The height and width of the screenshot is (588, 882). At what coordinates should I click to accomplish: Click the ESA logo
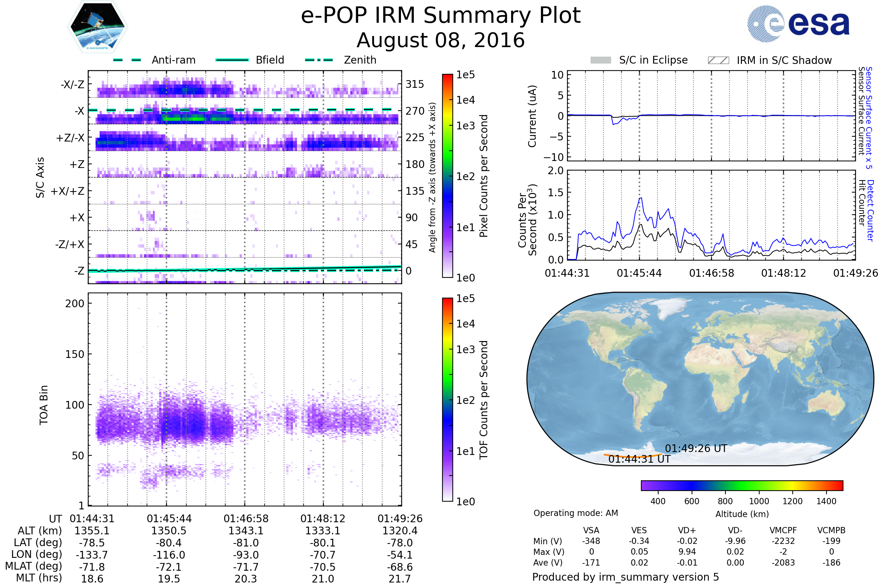click(798, 24)
